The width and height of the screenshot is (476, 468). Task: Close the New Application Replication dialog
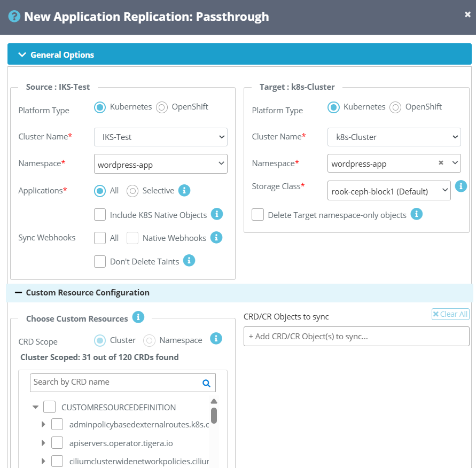pos(467,14)
